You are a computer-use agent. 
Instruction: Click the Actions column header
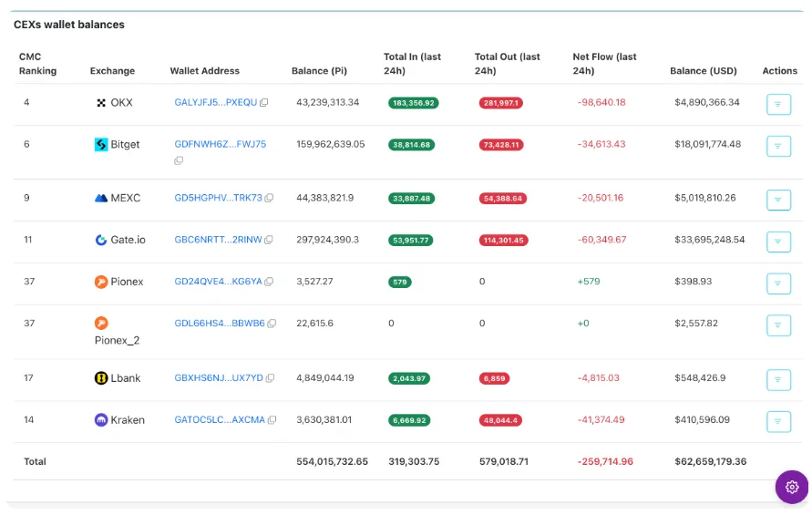tap(779, 71)
